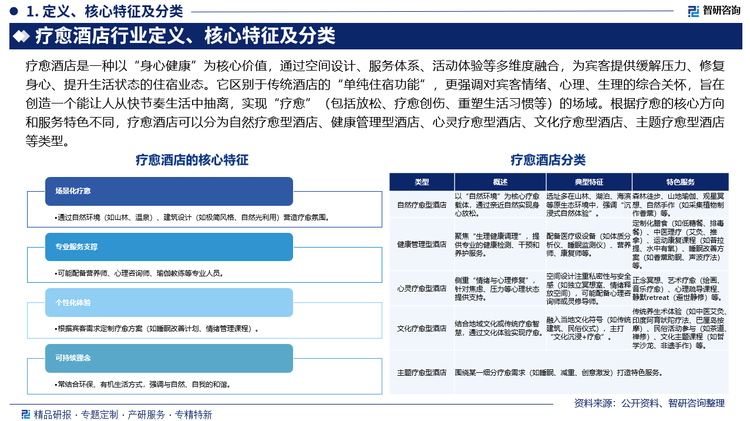Click the 主题疗愈型酒店 row label

click(x=421, y=372)
